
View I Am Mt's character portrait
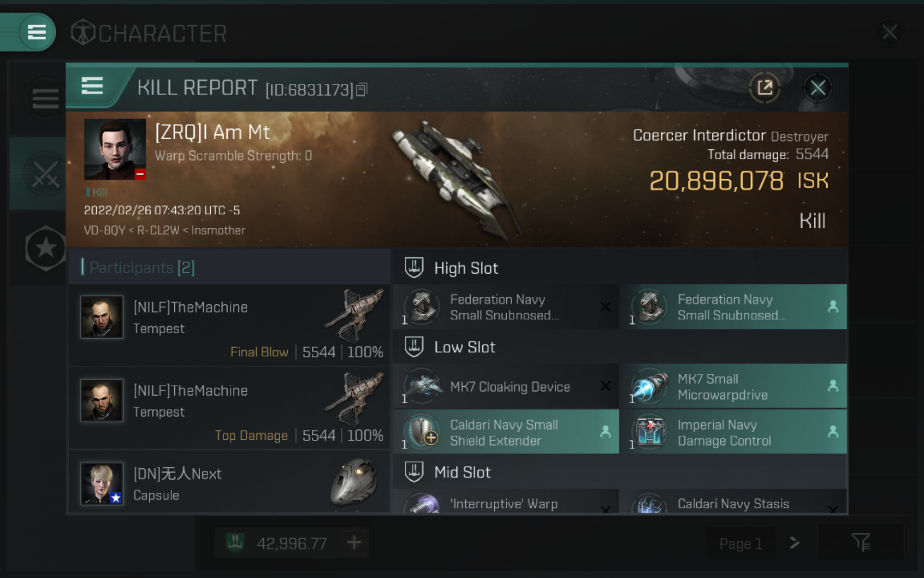(x=115, y=149)
